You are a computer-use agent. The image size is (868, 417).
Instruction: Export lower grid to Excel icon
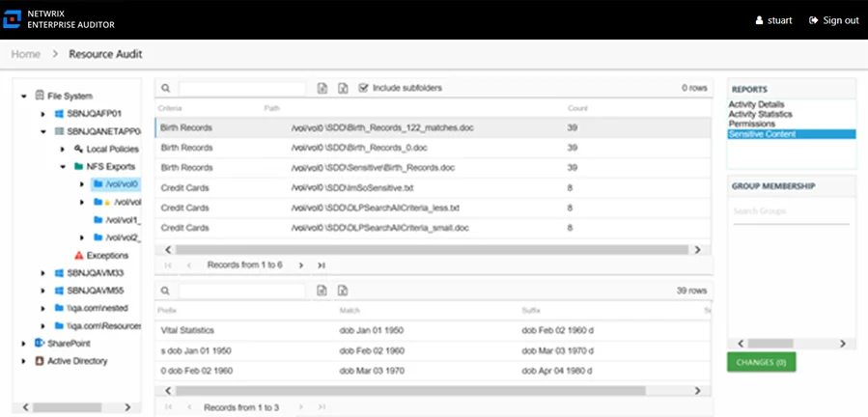(343, 291)
